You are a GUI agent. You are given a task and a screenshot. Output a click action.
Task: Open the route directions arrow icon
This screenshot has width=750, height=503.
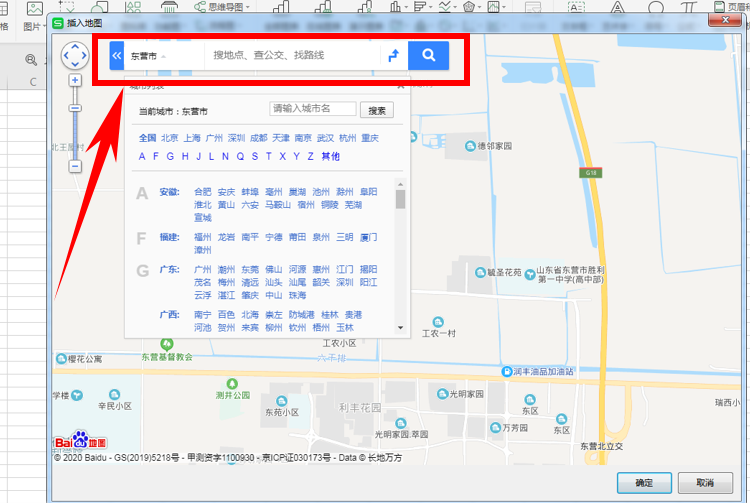pyautogui.click(x=393, y=55)
